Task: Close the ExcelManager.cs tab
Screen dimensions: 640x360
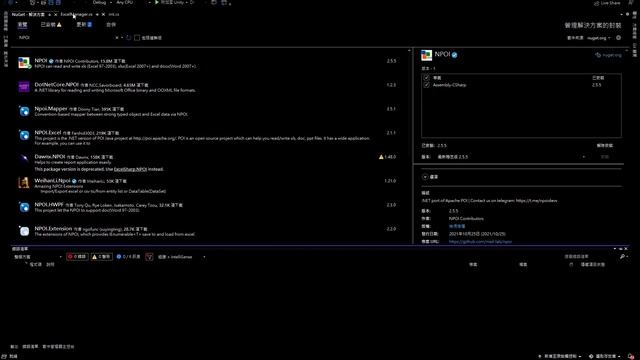Action: coord(103,14)
